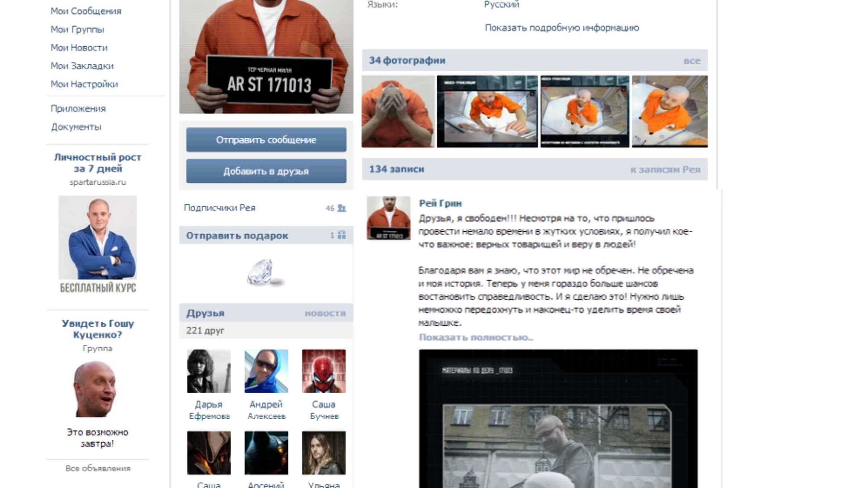Open к записям Рея link
Image resolution: width=868 pixels, height=488 pixels.
tap(665, 170)
